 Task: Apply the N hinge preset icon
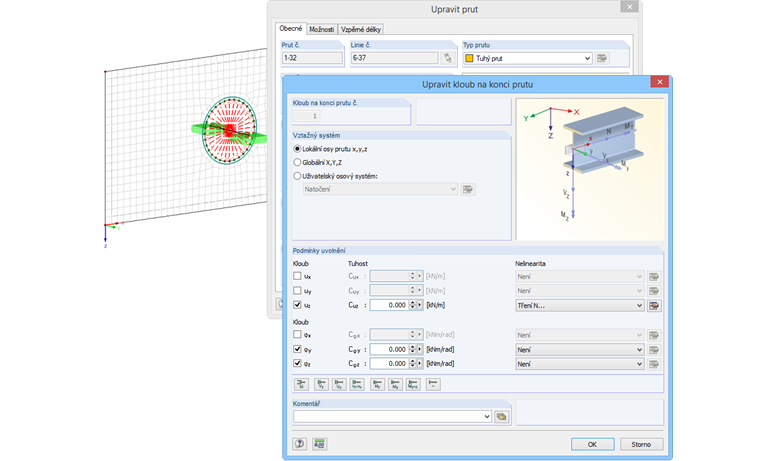(301, 384)
